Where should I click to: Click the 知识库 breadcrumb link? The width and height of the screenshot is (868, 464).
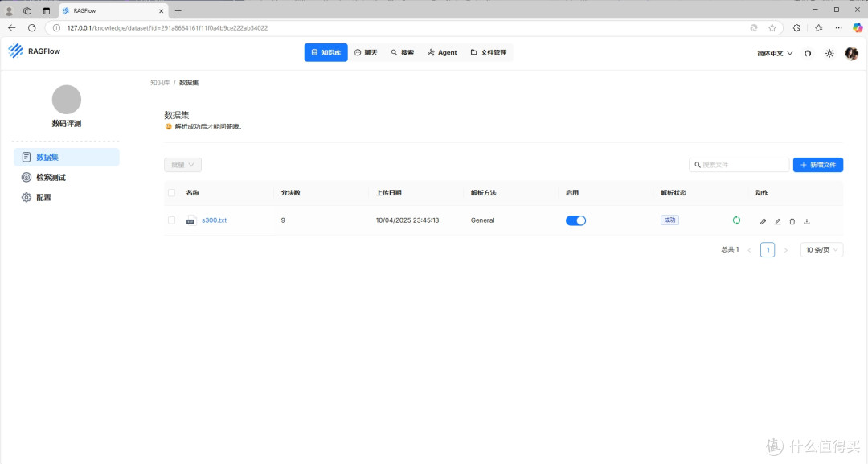pos(160,83)
